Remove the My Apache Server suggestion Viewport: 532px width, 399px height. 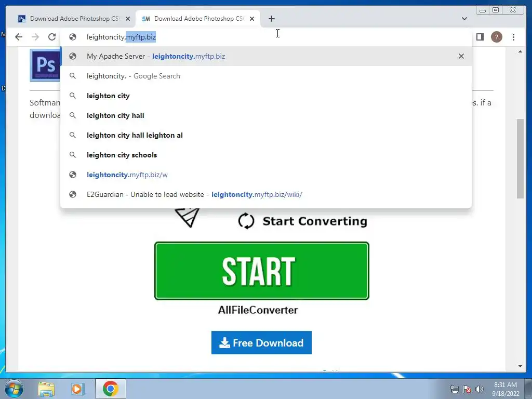(x=461, y=56)
